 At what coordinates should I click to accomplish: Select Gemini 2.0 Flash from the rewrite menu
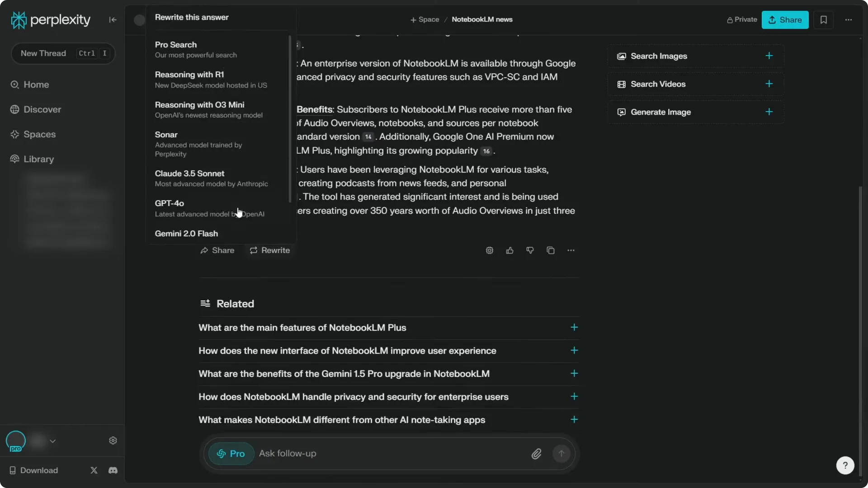click(x=186, y=234)
